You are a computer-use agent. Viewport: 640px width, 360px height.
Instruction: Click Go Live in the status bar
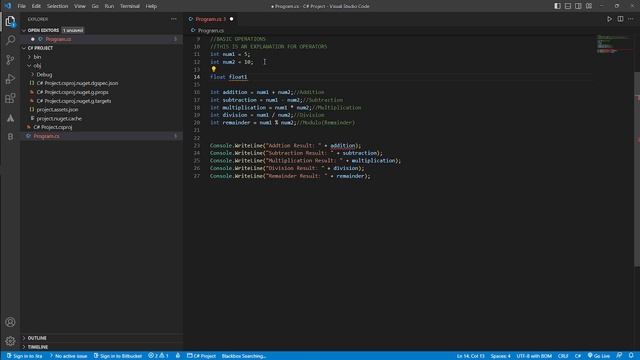tap(599, 356)
